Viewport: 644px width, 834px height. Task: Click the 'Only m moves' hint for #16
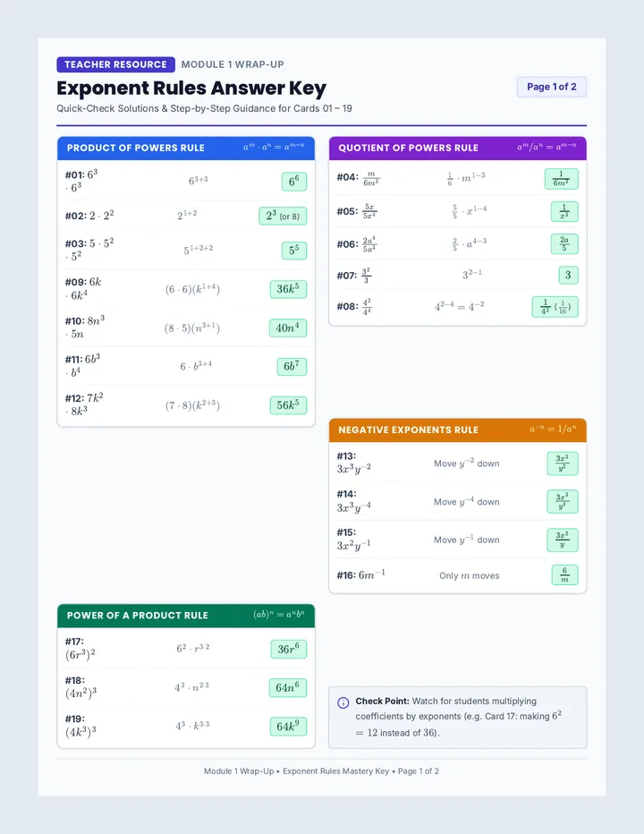469,575
